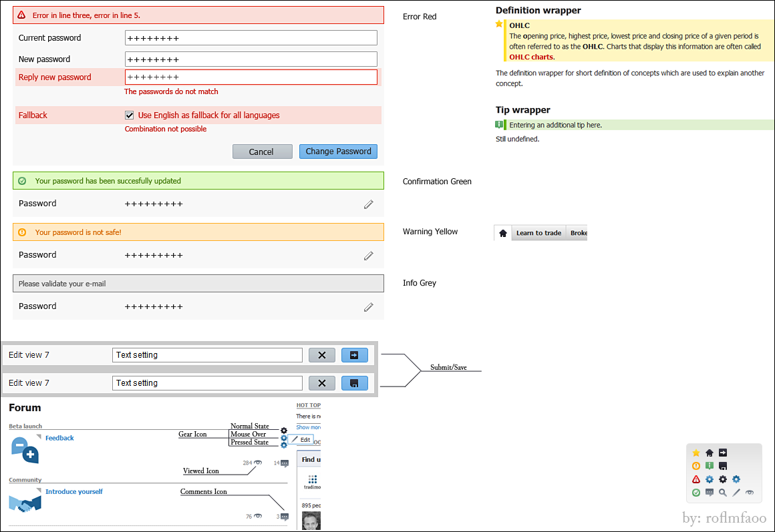The height and width of the screenshot is (532, 775).
Task: Click the Pressed State gear in Forum
Action: (284, 445)
